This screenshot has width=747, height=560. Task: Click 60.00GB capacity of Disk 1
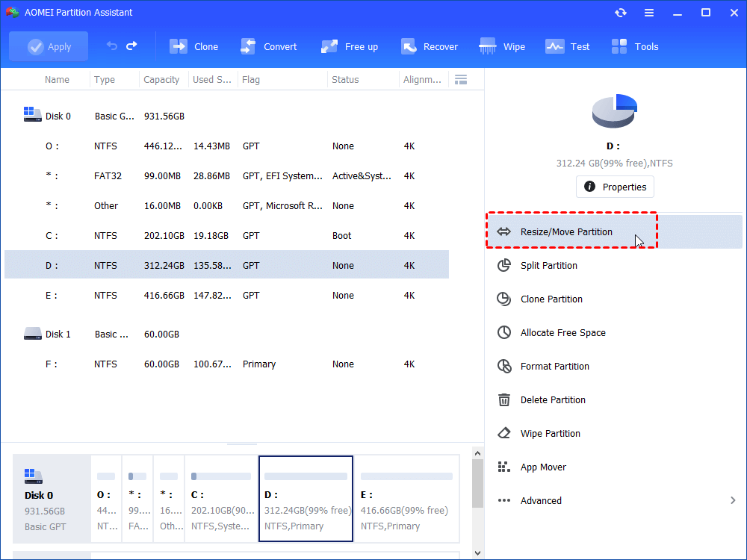162,335
